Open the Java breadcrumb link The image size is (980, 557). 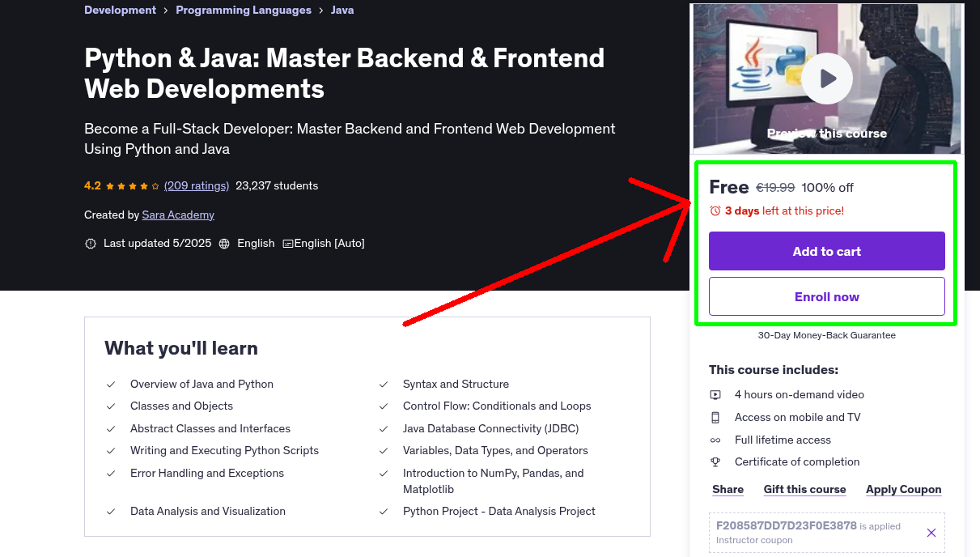[342, 11]
